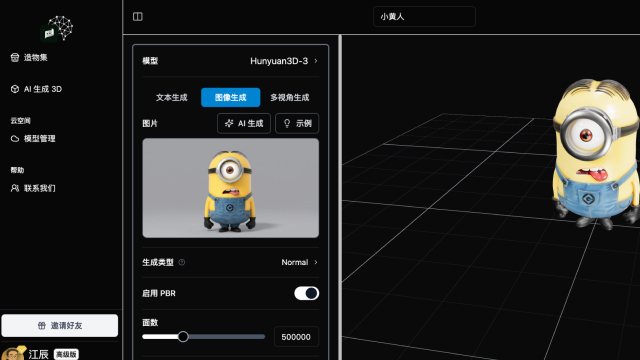The height and width of the screenshot is (360, 640).
Task: Click the cloud icon beside 模型管理
Action: click(15, 139)
